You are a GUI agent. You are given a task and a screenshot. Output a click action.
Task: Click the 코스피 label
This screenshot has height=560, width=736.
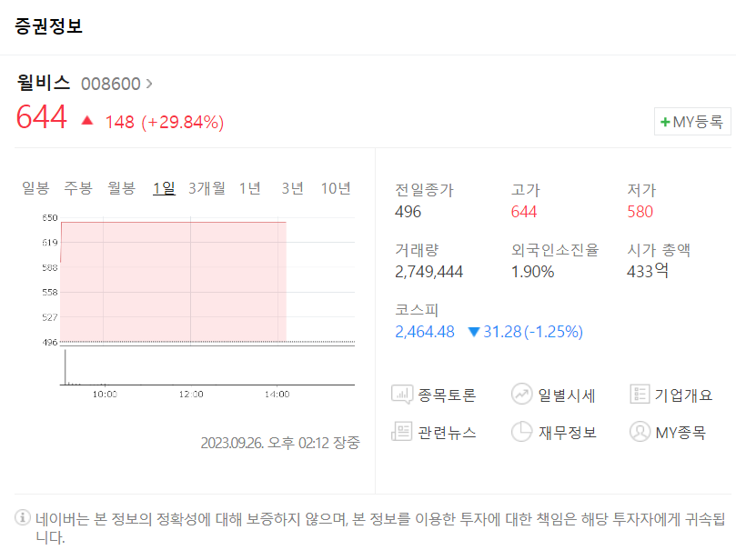(417, 310)
